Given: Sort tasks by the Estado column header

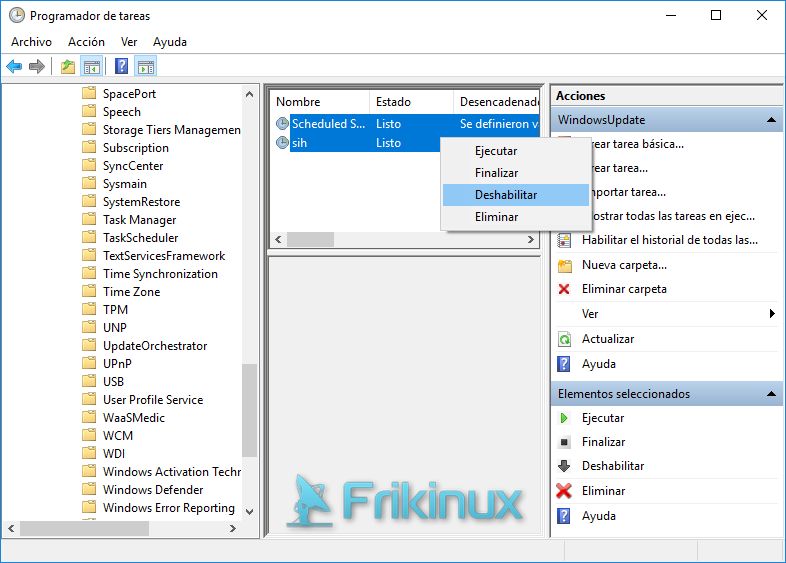Looking at the screenshot, I should [411, 102].
